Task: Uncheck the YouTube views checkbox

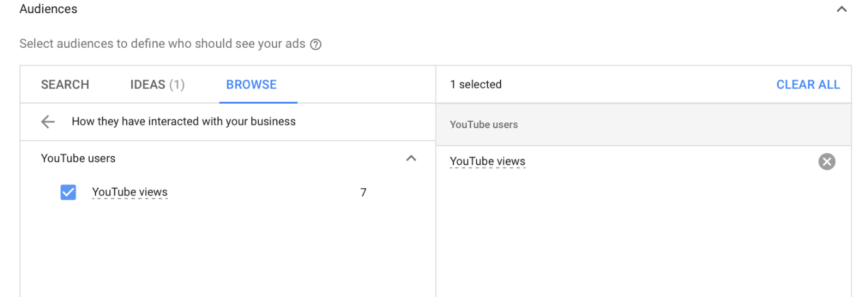Action: (68, 192)
